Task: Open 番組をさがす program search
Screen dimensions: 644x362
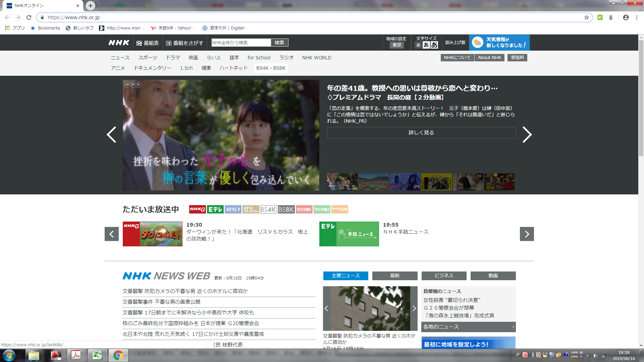Action: [184, 43]
